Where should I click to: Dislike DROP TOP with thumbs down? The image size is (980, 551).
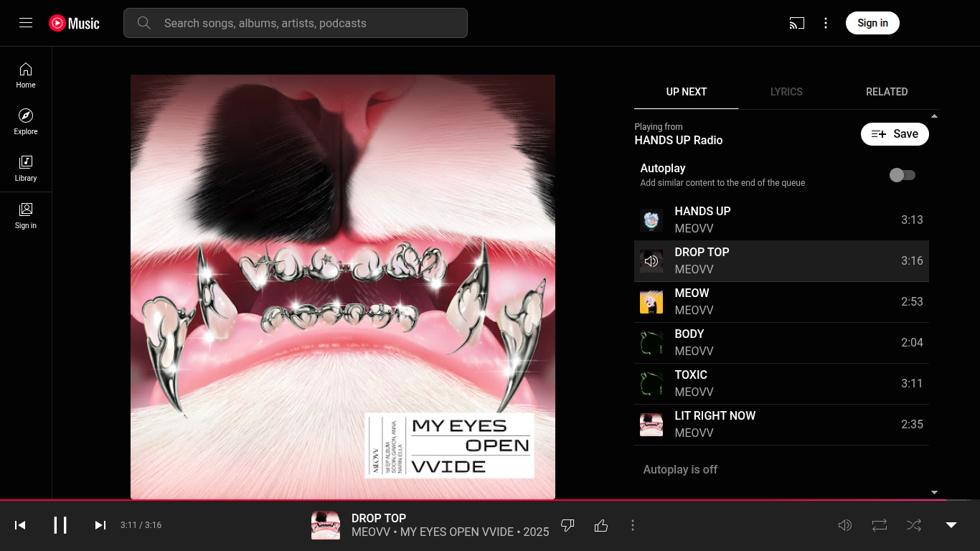click(x=567, y=525)
